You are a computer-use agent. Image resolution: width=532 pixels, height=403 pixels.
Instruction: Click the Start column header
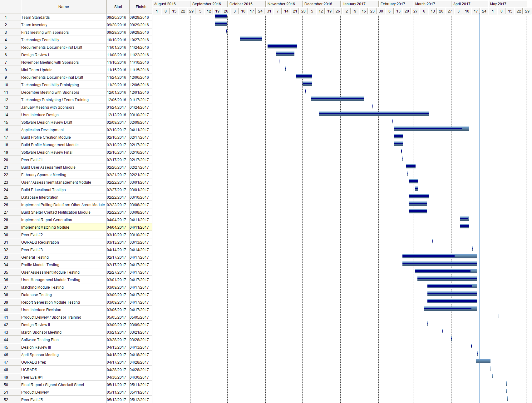[x=118, y=7]
